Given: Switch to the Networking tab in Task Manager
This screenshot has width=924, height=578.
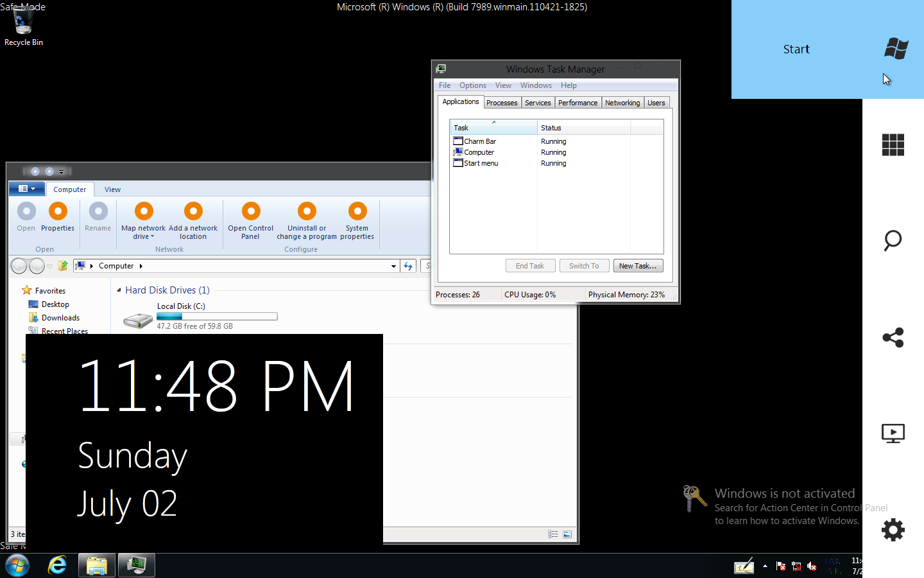Looking at the screenshot, I should [622, 103].
